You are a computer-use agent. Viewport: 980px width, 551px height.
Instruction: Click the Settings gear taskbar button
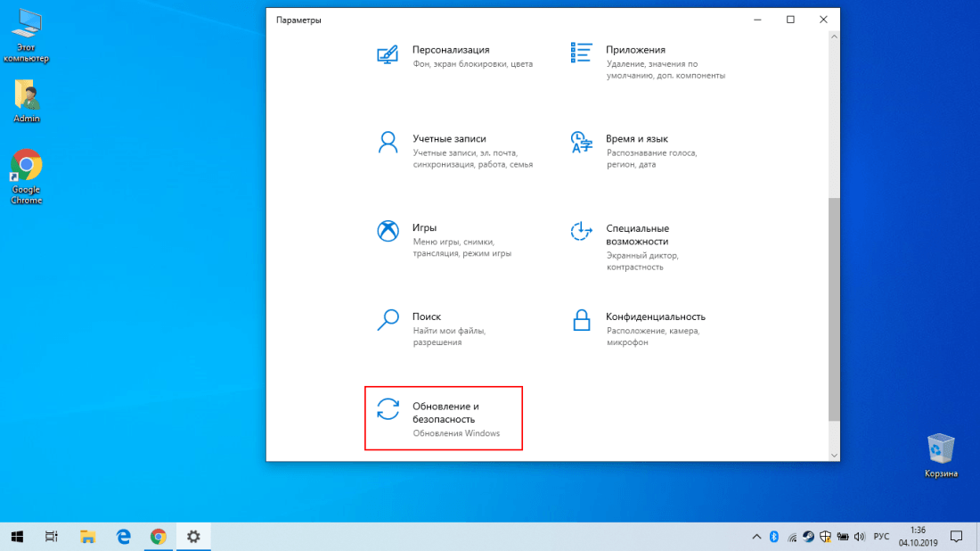pyautogui.click(x=193, y=537)
